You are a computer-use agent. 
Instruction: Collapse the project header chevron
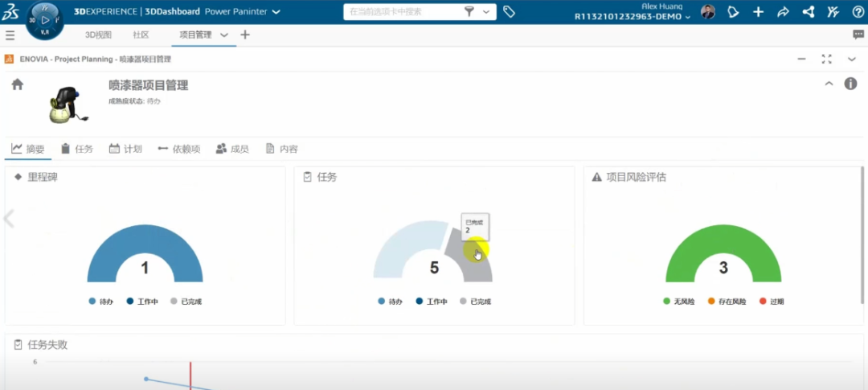tap(829, 84)
